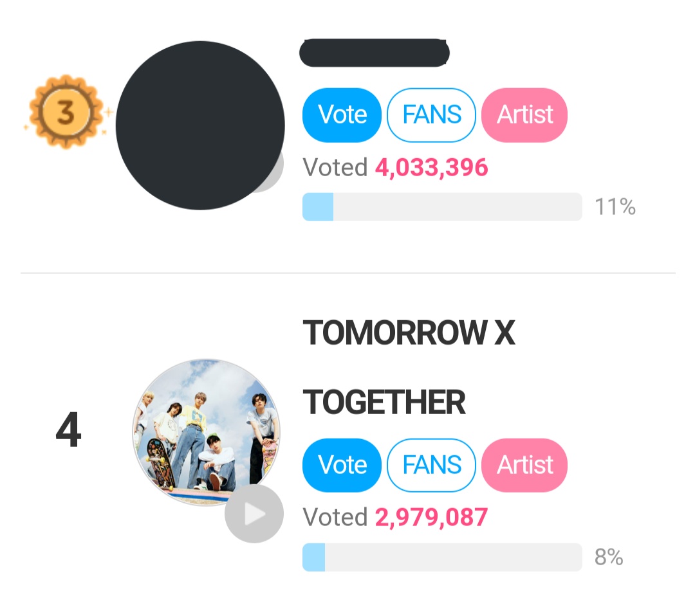Vote for TOMORROW X TOGETHER
This screenshot has height=616, width=695.
click(x=342, y=466)
